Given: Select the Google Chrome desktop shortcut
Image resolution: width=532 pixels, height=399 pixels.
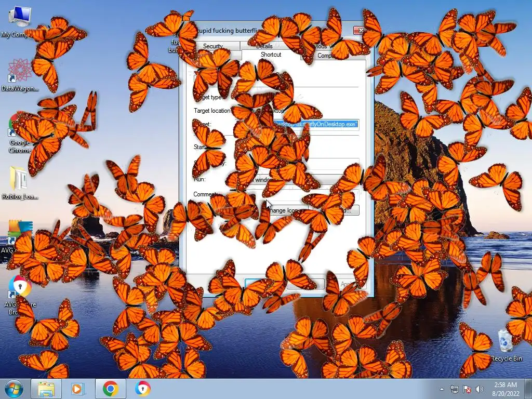Looking at the screenshot, I should click(x=19, y=133).
